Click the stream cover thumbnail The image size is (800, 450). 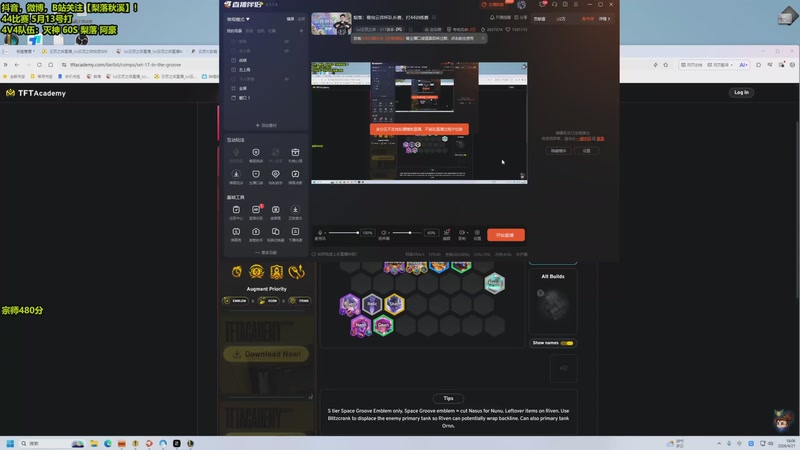coord(331,23)
